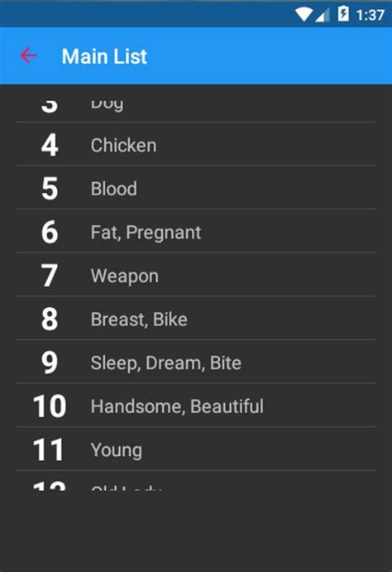Select the Main List title
The image size is (392, 572).
[x=104, y=56]
